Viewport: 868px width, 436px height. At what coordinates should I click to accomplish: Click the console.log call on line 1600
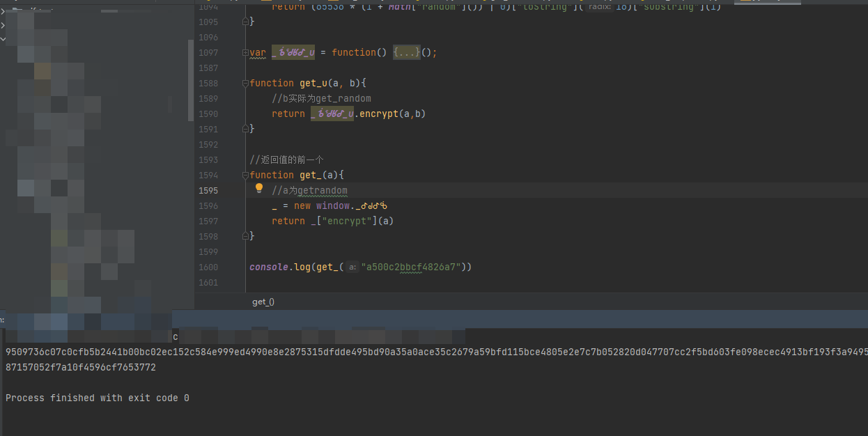pyautogui.click(x=280, y=267)
